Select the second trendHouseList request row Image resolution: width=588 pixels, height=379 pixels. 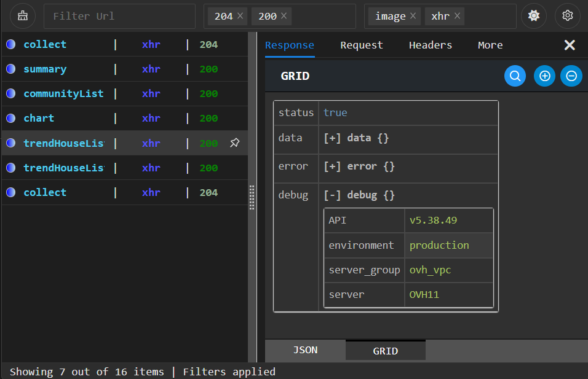125,168
